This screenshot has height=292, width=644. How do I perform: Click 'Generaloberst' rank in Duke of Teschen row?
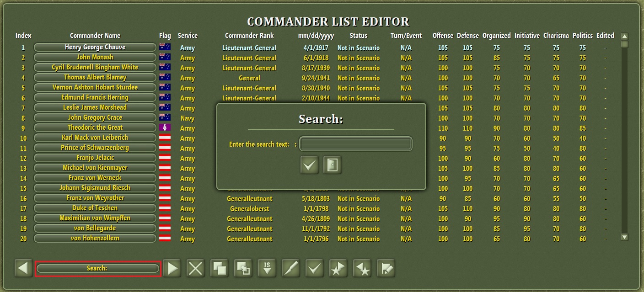(249, 208)
